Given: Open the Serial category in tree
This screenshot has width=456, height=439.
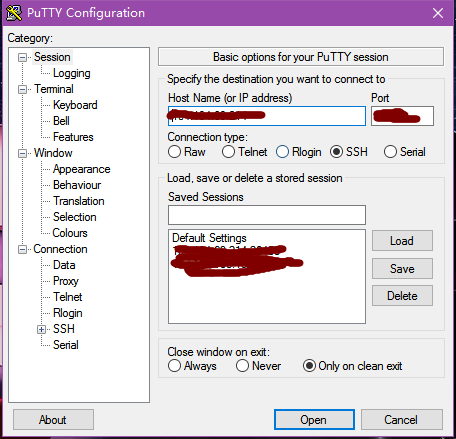Looking at the screenshot, I should (x=66, y=345).
